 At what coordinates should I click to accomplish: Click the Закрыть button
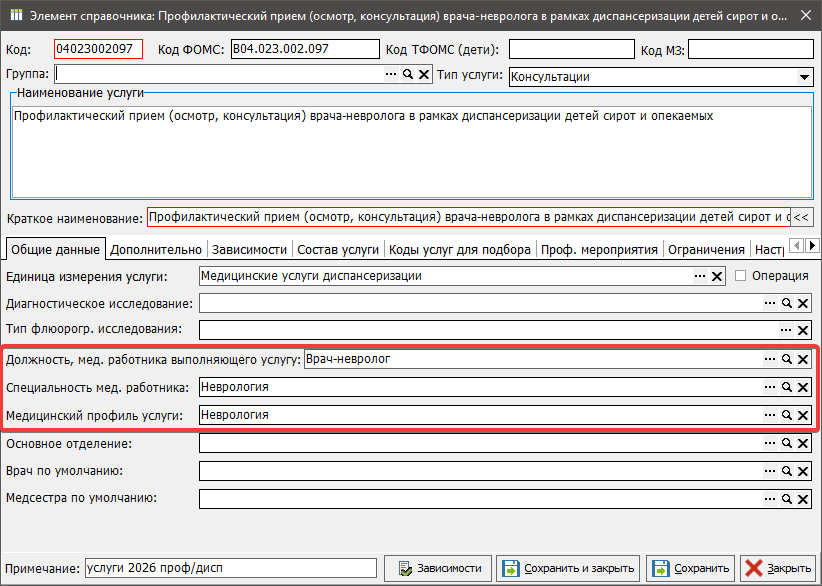(x=778, y=568)
